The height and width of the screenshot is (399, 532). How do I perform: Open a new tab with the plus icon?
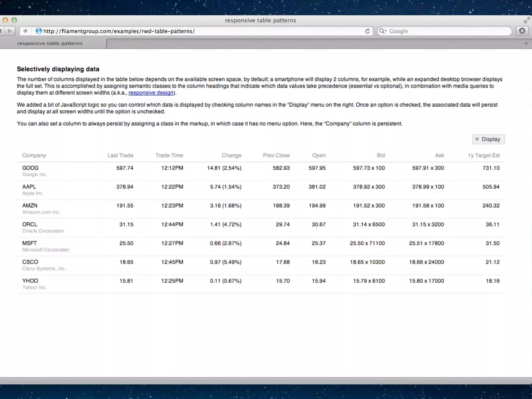coord(526,43)
